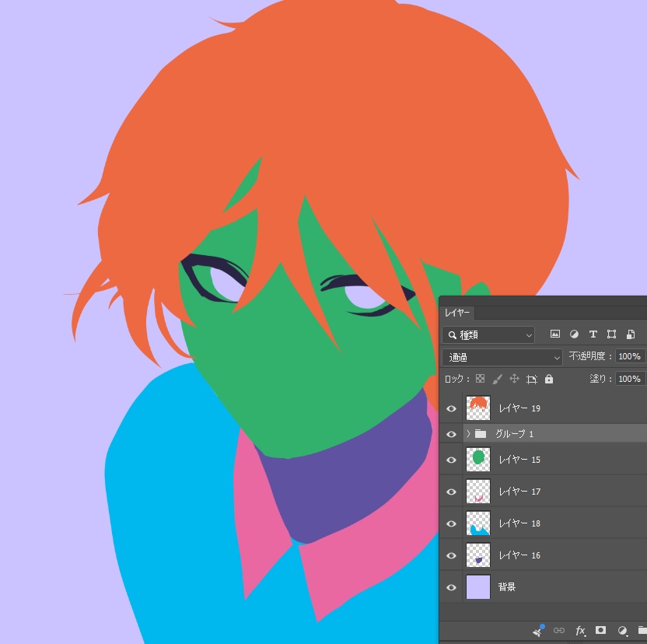Filter layers by smart object icon
The height and width of the screenshot is (644, 647).
(631, 334)
